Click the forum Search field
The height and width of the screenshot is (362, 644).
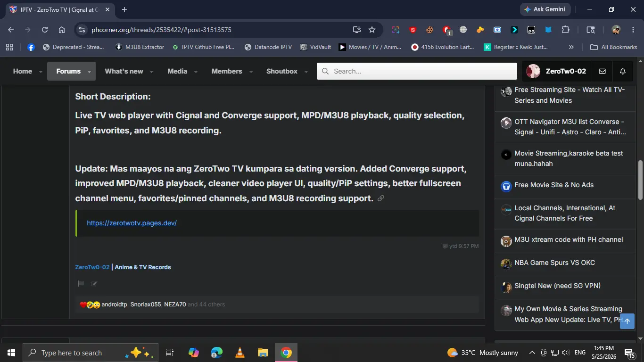(x=417, y=71)
